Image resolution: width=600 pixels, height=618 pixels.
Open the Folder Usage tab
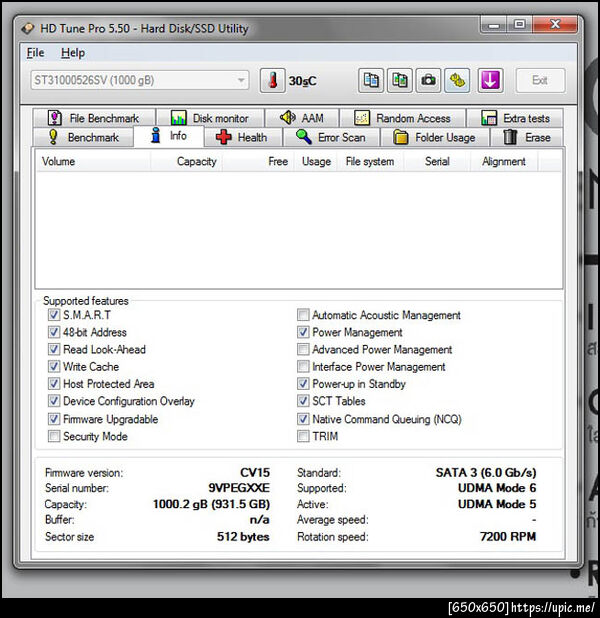(x=434, y=137)
